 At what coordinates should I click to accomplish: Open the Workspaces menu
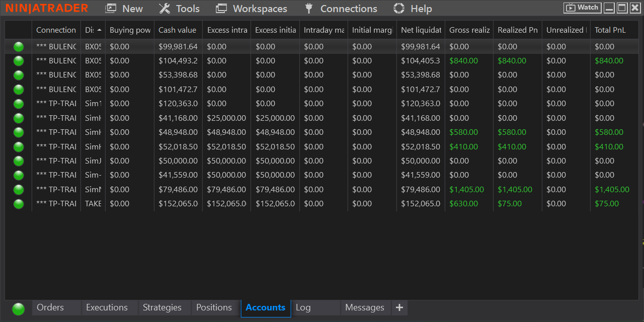click(x=251, y=9)
